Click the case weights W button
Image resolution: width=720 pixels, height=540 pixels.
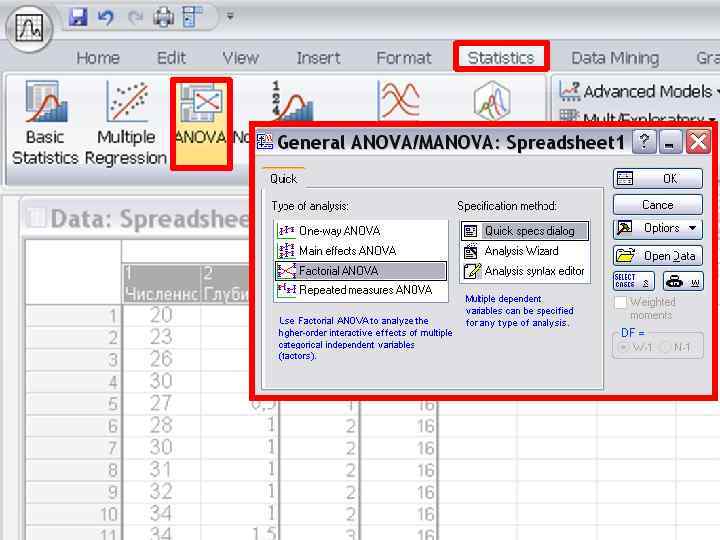point(683,281)
